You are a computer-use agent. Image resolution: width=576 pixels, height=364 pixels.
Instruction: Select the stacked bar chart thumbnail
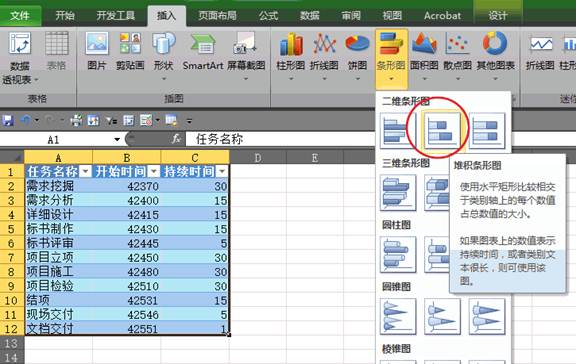click(442, 130)
